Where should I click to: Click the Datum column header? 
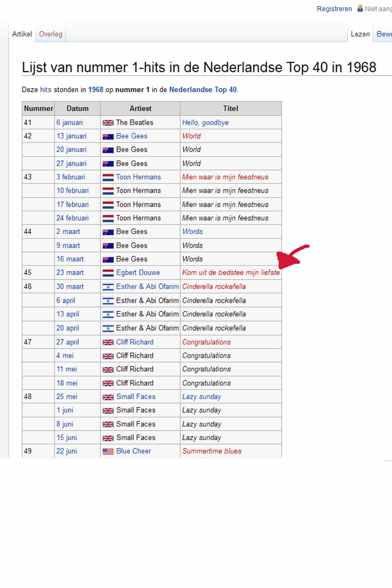pos(77,108)
